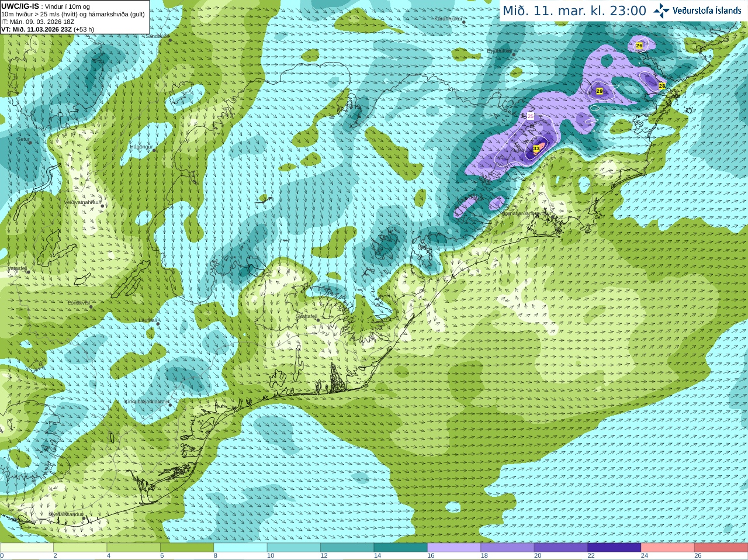Click the yellow 28 gust marker
Screen dimensions: 748x560
tap(662, 85)
